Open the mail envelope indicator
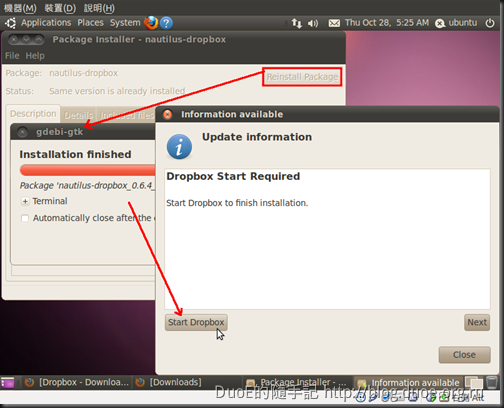Screen dimensions: 504x408 [x=334, y=23]
